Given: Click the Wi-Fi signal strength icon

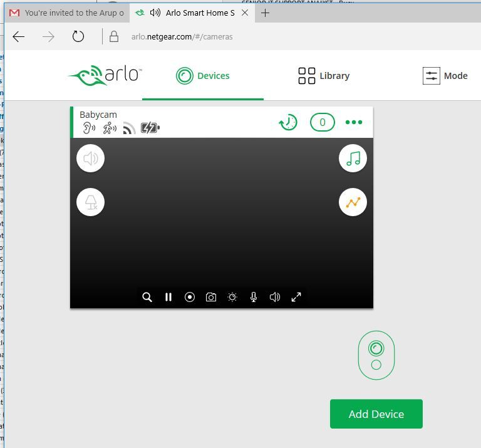Looking at the screenshot, I should [x=129, y=128].
